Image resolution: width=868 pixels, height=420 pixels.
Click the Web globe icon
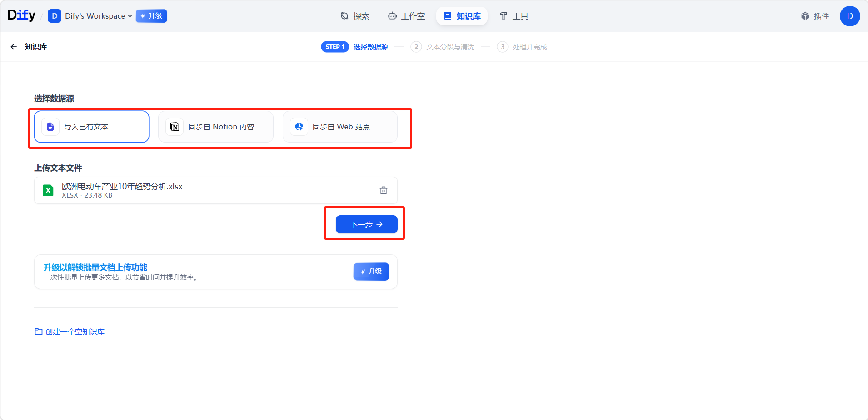(299, 127)
